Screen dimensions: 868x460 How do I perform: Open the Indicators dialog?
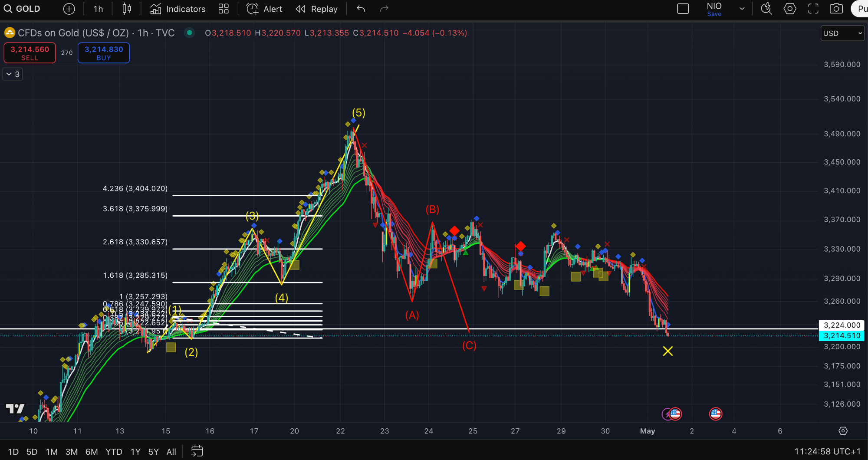pyautogui.click(x=178, y=9)
